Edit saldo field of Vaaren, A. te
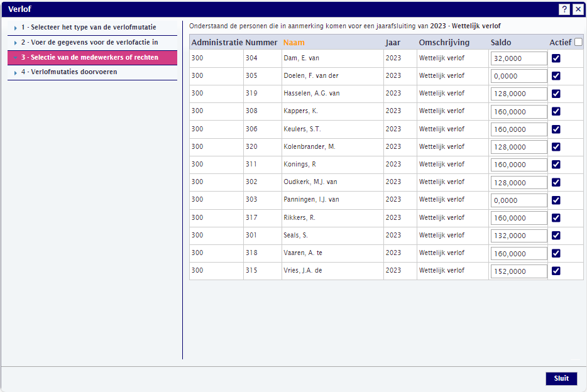 (x=519, y=254)
